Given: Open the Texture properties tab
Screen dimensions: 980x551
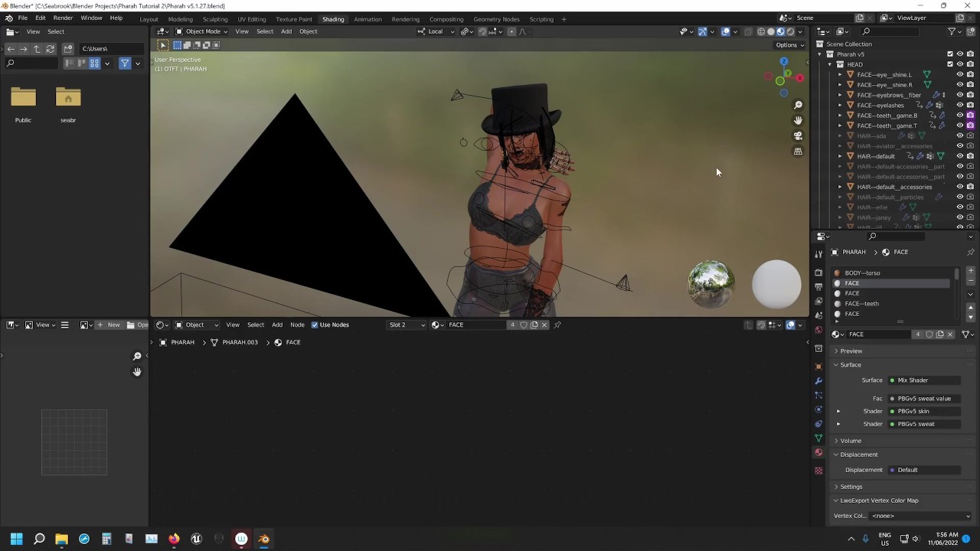Looking at the screenshot, I should point(818,471).
